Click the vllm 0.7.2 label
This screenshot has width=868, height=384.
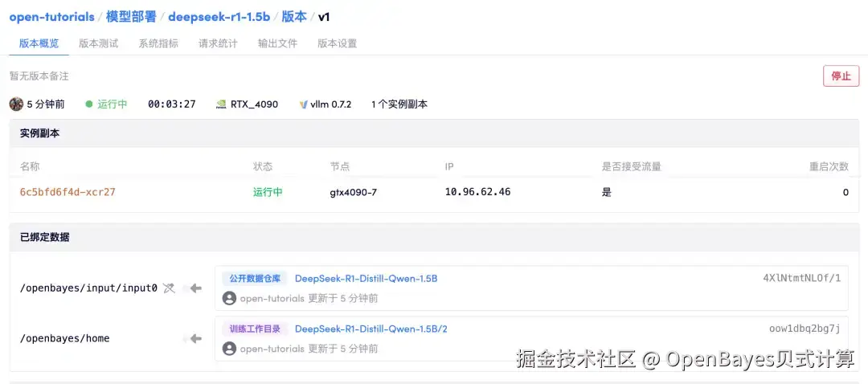tap(330, 104)
